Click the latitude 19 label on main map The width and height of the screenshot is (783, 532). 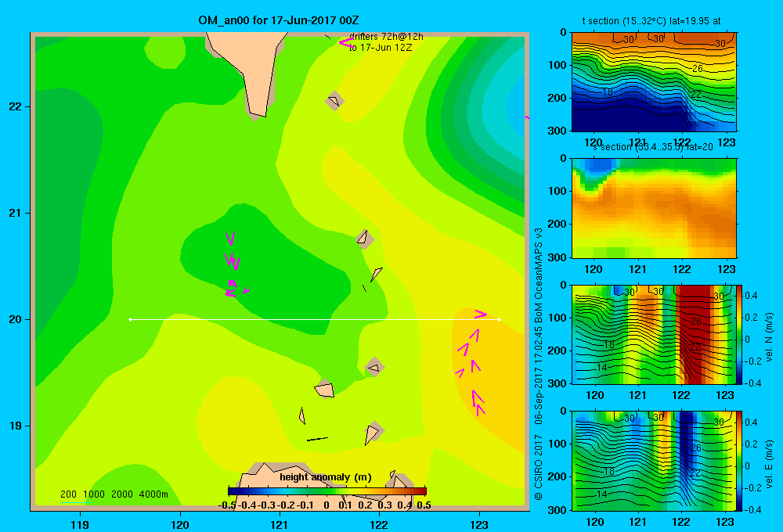16,426
